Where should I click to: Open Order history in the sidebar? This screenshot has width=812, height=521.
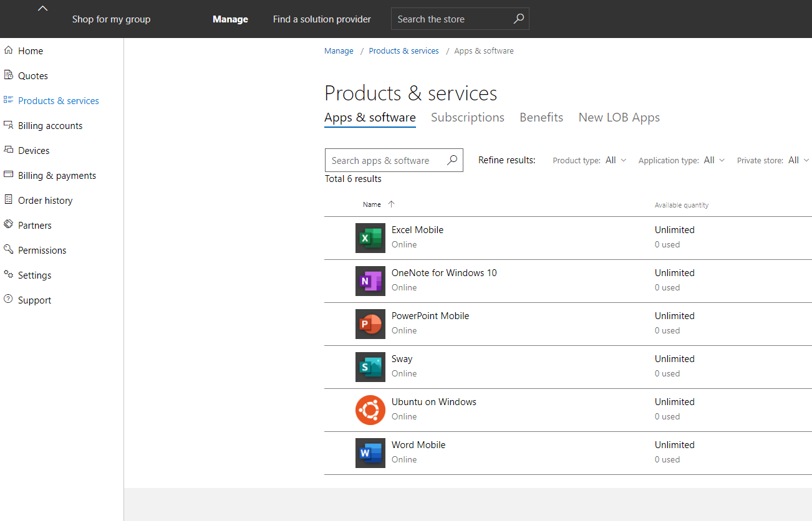point(45,201)
